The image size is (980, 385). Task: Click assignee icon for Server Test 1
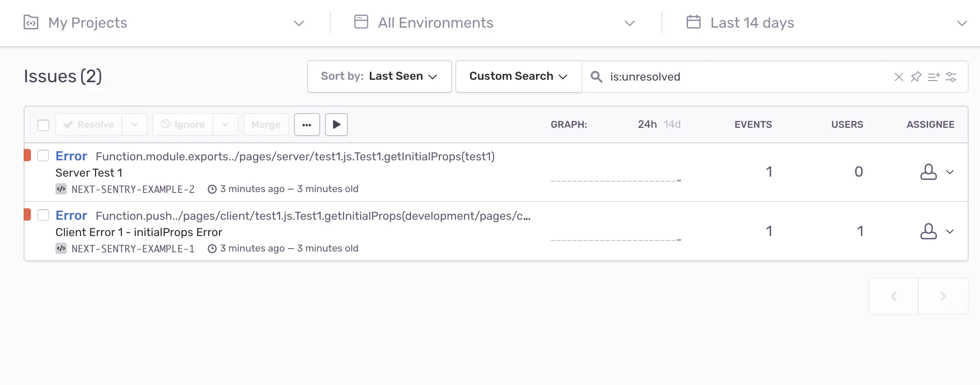click(x=928, y=172)
